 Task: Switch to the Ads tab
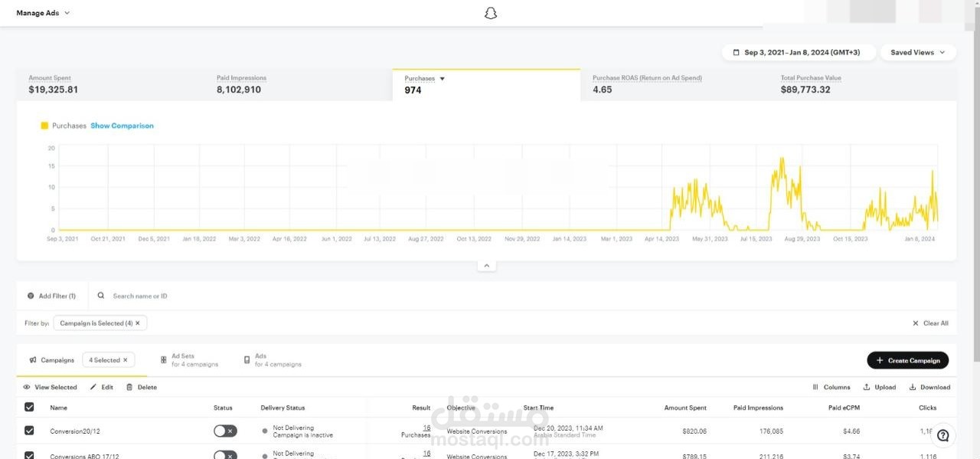273,360
